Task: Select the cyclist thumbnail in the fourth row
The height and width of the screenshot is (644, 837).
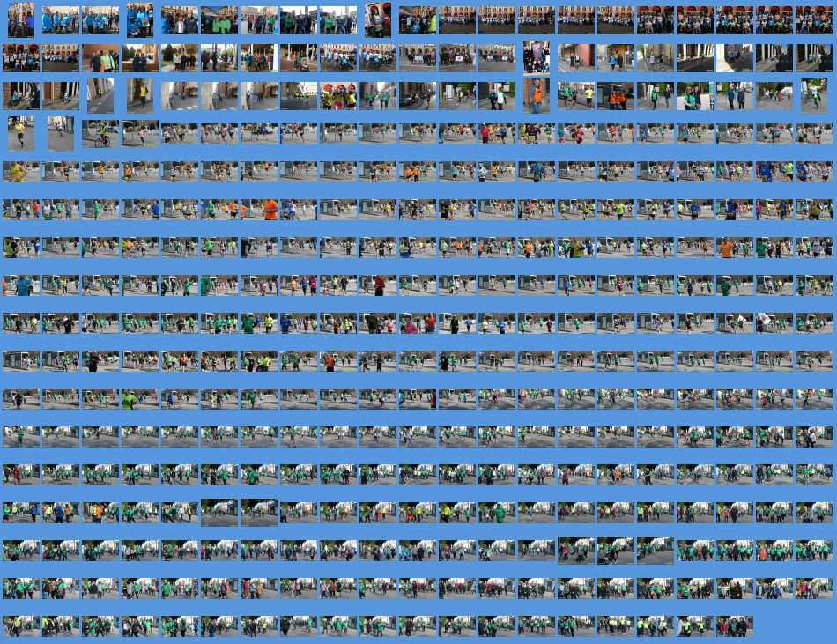Action: point(100,134)
